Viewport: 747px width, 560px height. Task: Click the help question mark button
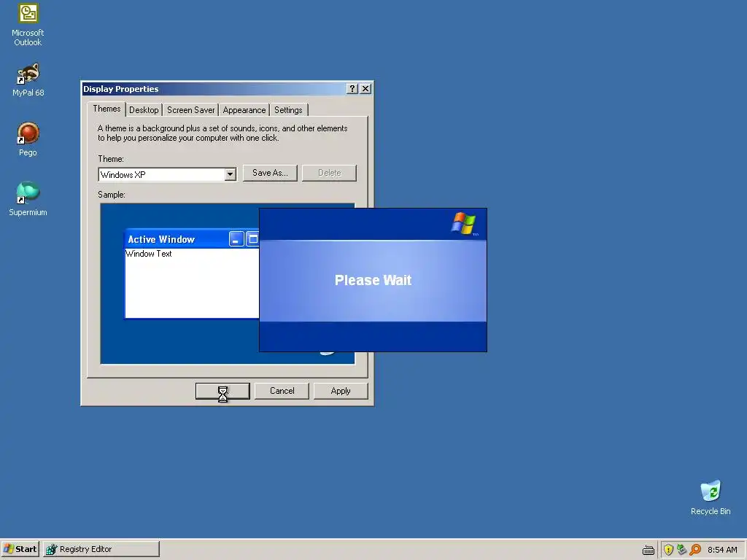pos(352,88)
